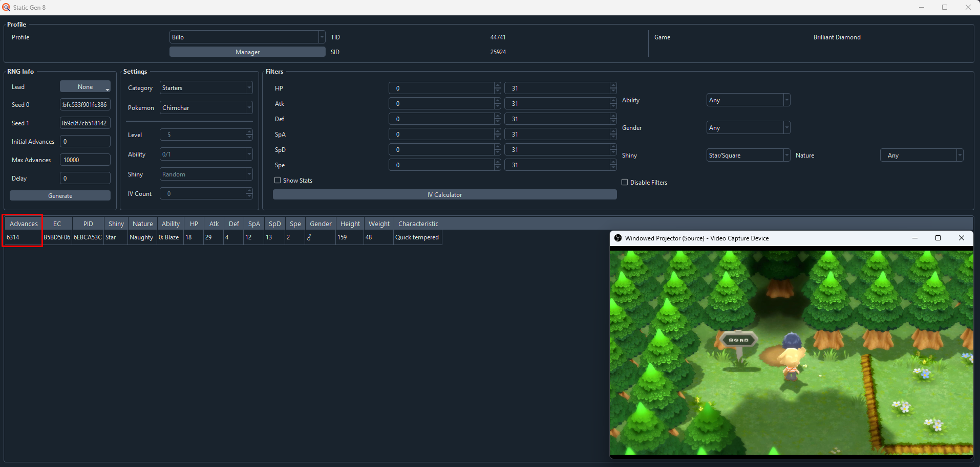Sort by the EC column header
This screenshot has height=467, width=980.
[x=57, y=224]
